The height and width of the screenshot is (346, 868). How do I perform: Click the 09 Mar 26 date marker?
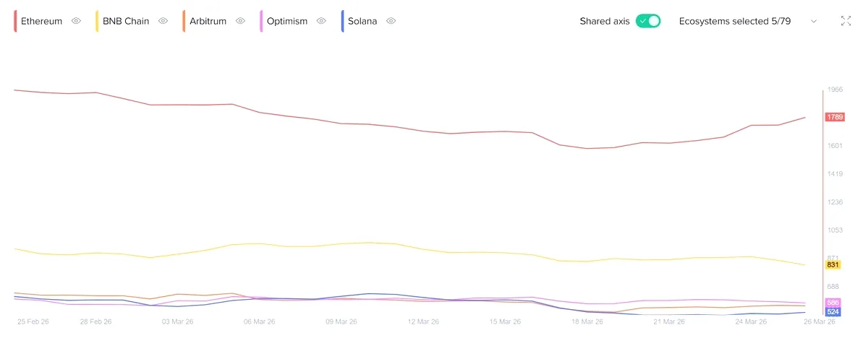339,321
